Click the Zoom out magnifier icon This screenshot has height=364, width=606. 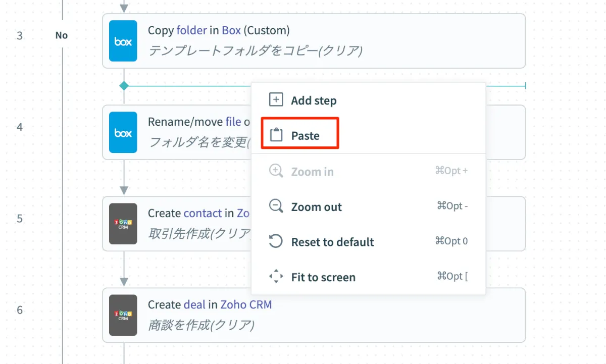point(276,206)
